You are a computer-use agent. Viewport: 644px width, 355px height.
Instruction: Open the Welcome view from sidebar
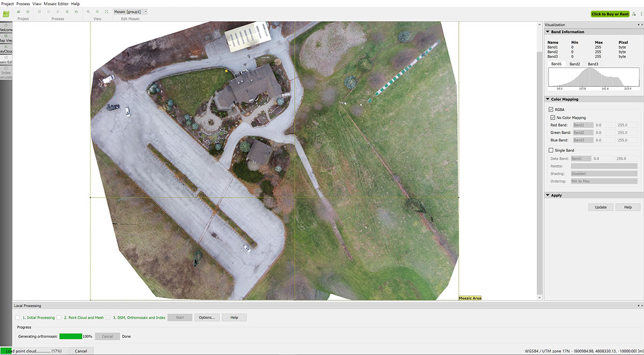click(x=6, y=27)
